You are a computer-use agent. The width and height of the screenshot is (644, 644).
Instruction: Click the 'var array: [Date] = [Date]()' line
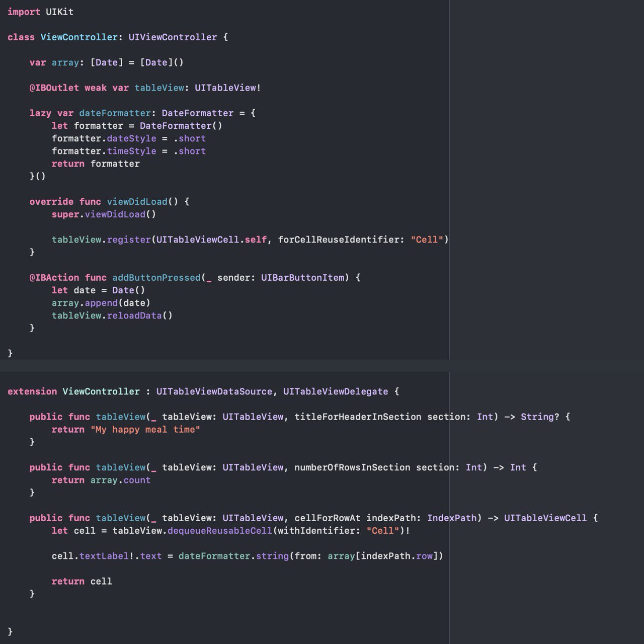coord(107,62)
